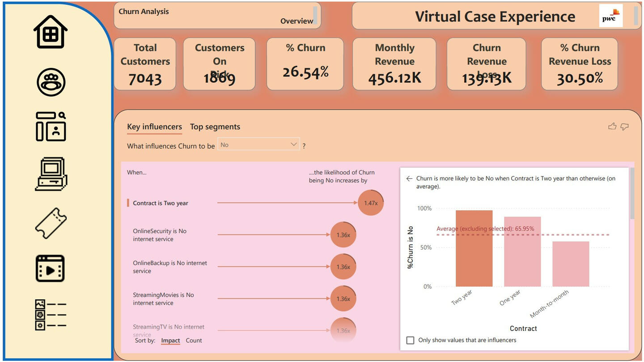The height and width of the screenshot is (362, 644).
Task: Enable Only show values that are influencers
Action: pos(410,340)
